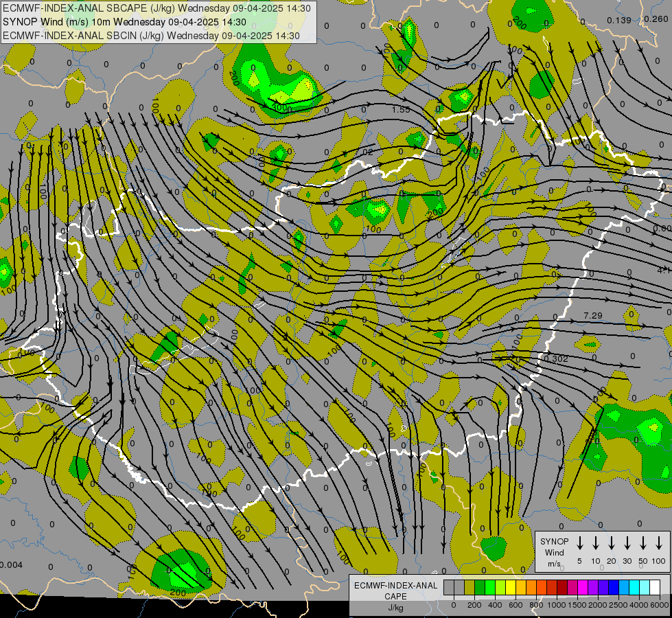This screenshot has width=672, height=618.
Task: Click the 0.302 value on the map
Action: pos(556,358)
